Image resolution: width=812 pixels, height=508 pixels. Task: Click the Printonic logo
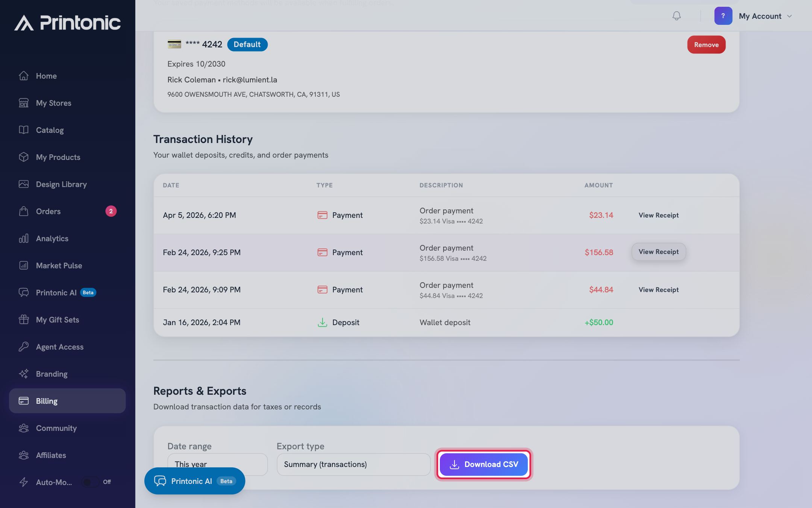(68, 23)
